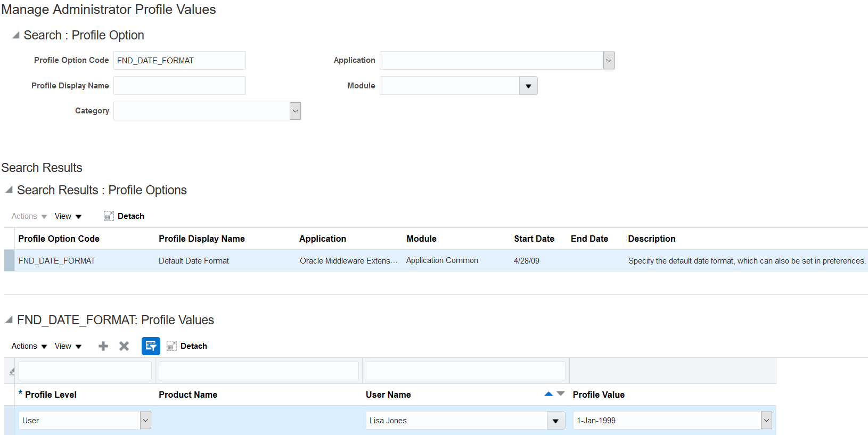This screenshot has height=435, width=868.
Task: Click Detach icon in Profile Options toolbar
Action: [109, 216]
